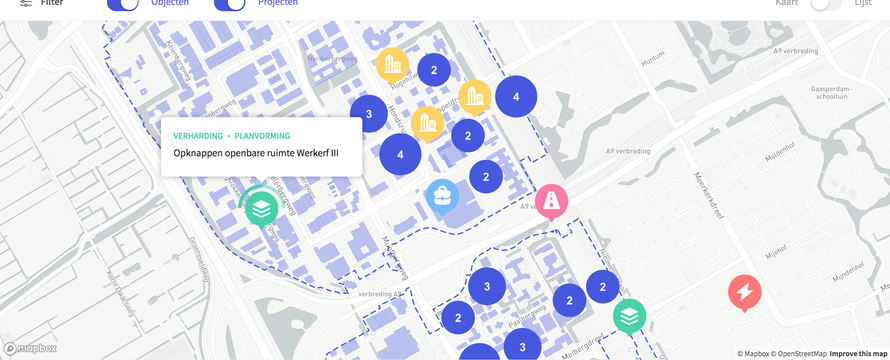The image size is (890, 360).
Task: Click the Mapbox logo
Action: click(30, 348)
